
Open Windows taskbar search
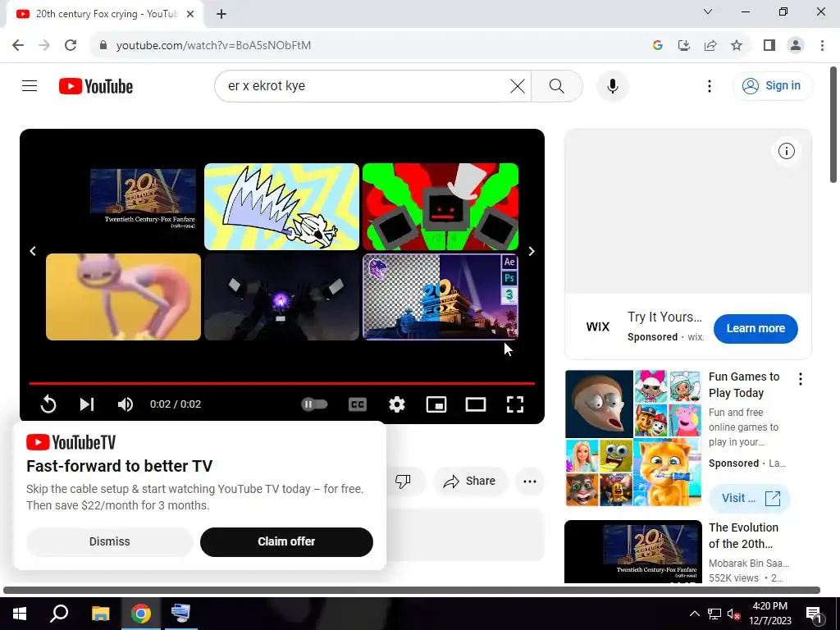coord(59,614)
